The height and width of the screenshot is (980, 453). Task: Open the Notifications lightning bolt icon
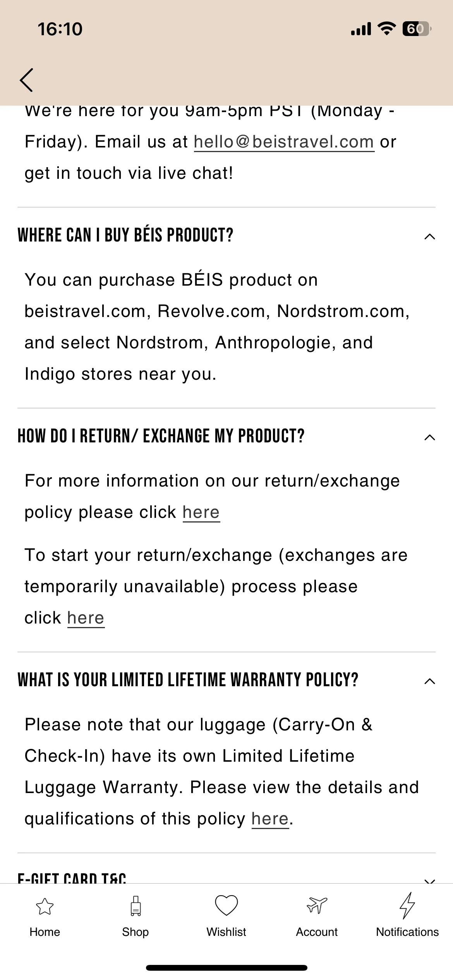tap(407, 906)
